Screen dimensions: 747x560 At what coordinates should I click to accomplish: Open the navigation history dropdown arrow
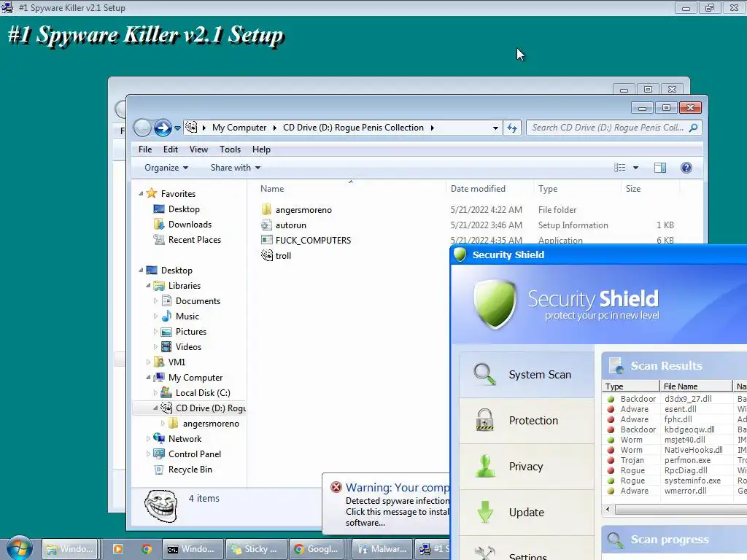coord(177,128)
